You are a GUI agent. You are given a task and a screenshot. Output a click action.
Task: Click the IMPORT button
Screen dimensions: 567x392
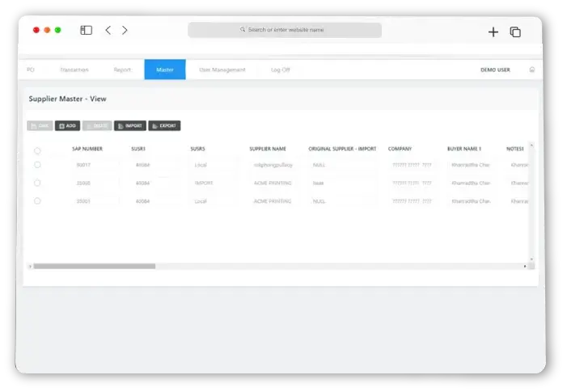130,126
